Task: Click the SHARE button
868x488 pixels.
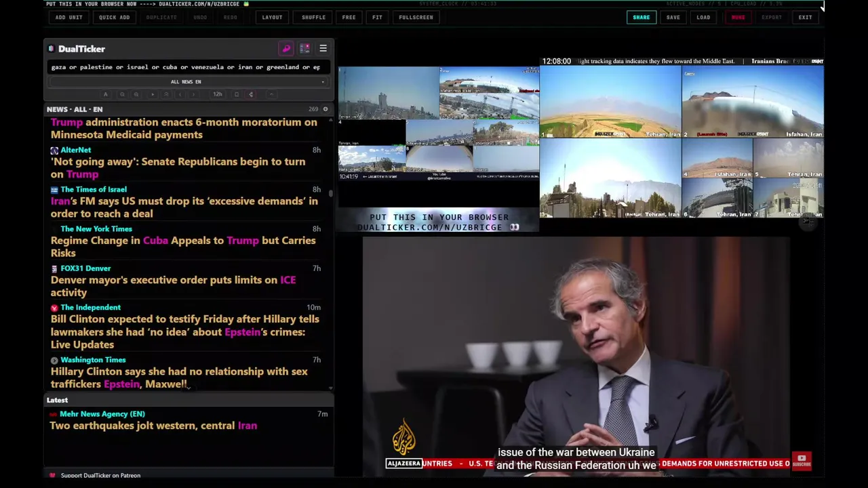Action: point(642,17)
